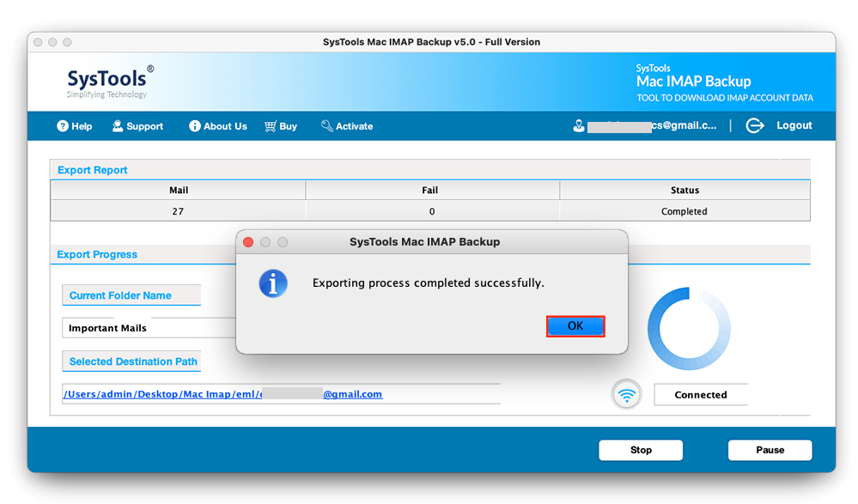Screen dimensions: 858x504
Task: Select the Important Mails folder field
Action: pyautogui.click(x=149, y=328)
